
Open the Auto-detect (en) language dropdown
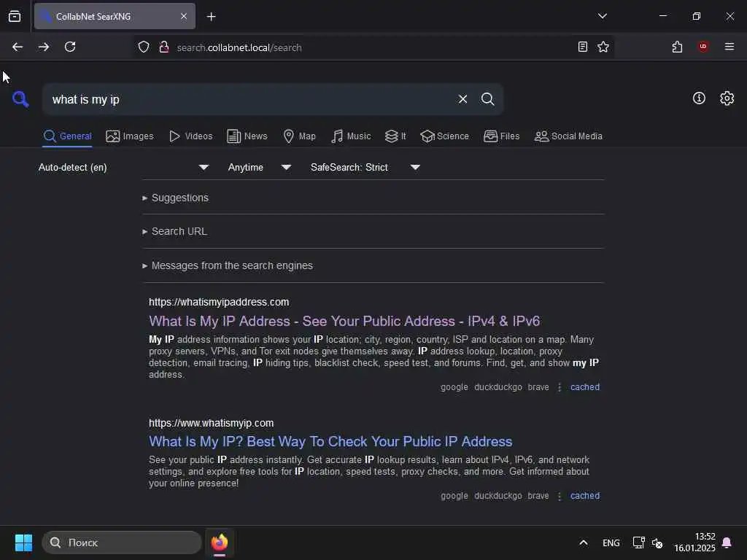124,167
